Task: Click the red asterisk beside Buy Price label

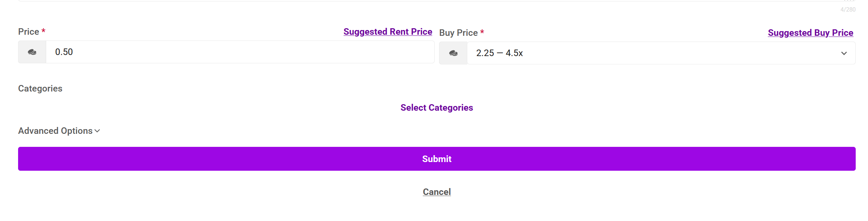Action: (482, 32)
